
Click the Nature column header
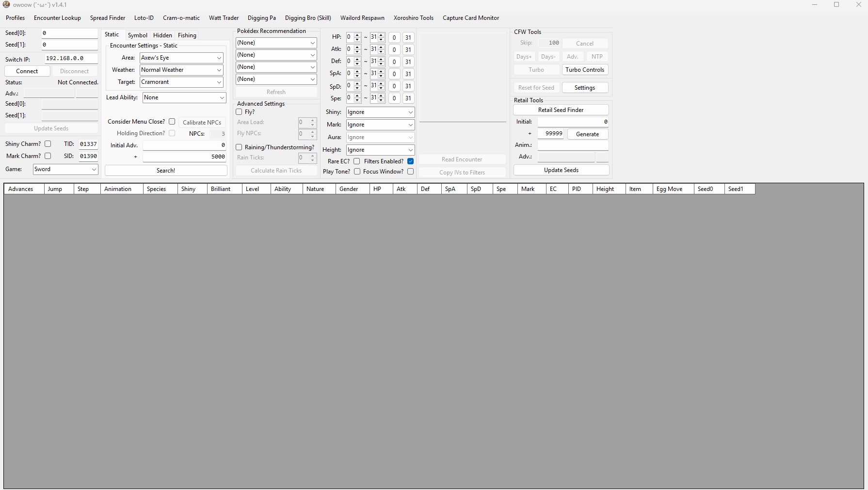[319, 189]
